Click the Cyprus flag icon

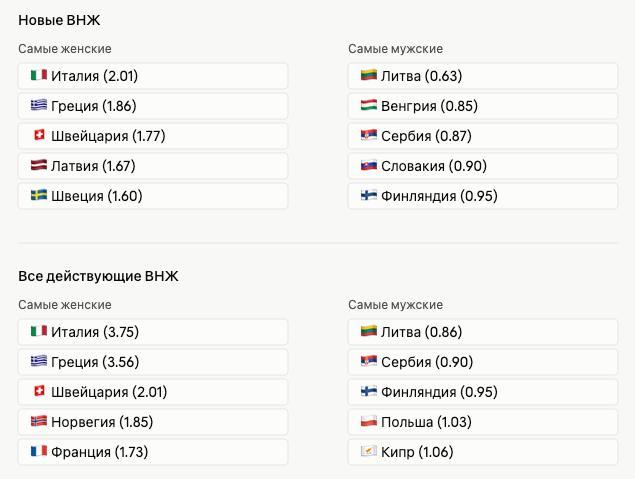tap(369, 451)
